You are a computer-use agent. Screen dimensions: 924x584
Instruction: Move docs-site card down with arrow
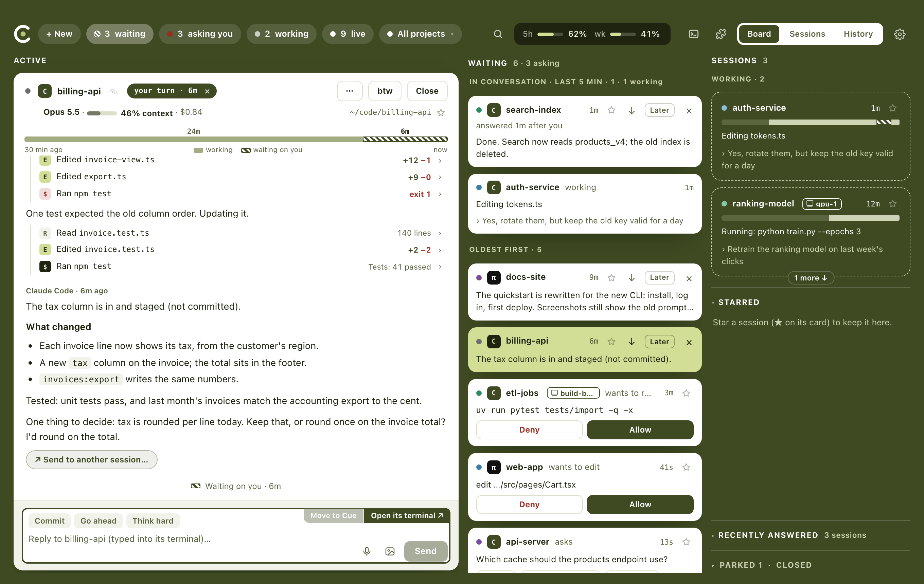coord(631,278)
